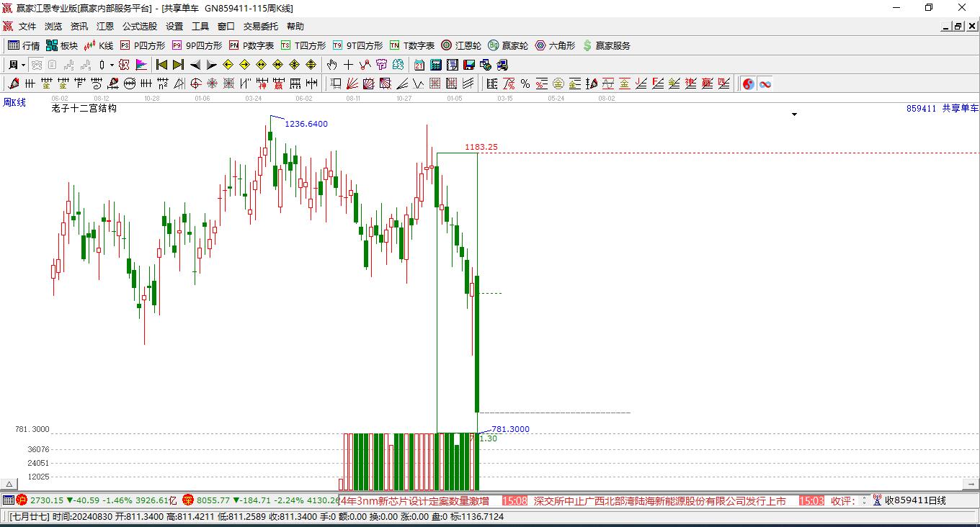Click the notepad report icon
The height and width of the screenshot is (527, 980).
point(453,65)
